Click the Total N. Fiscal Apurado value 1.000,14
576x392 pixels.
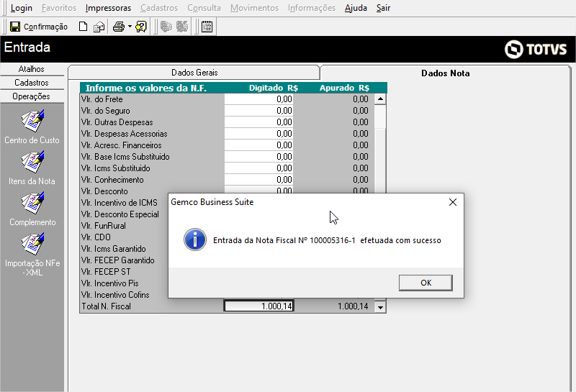click(x=353, y=306)
